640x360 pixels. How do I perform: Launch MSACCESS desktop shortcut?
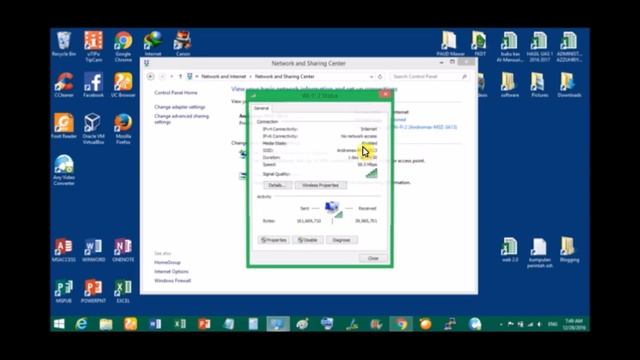point(64,250)
